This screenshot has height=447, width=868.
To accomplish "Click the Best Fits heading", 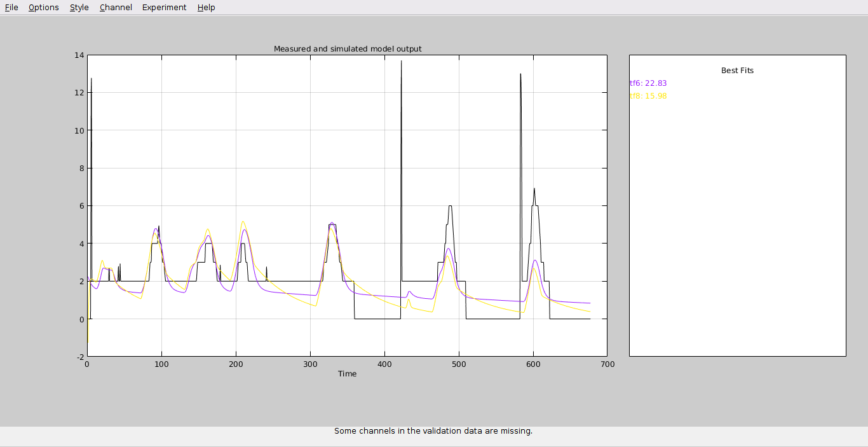I will [x=737, y=71].
